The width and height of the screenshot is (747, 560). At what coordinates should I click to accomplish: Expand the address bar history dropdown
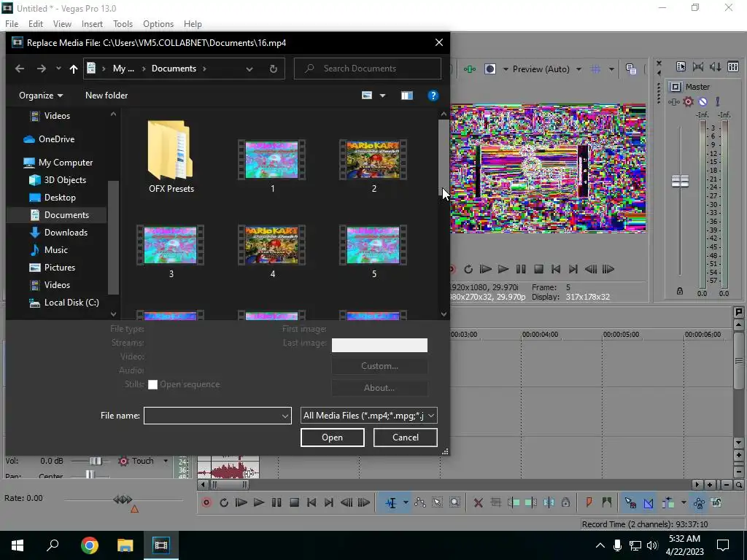[249, 69]
